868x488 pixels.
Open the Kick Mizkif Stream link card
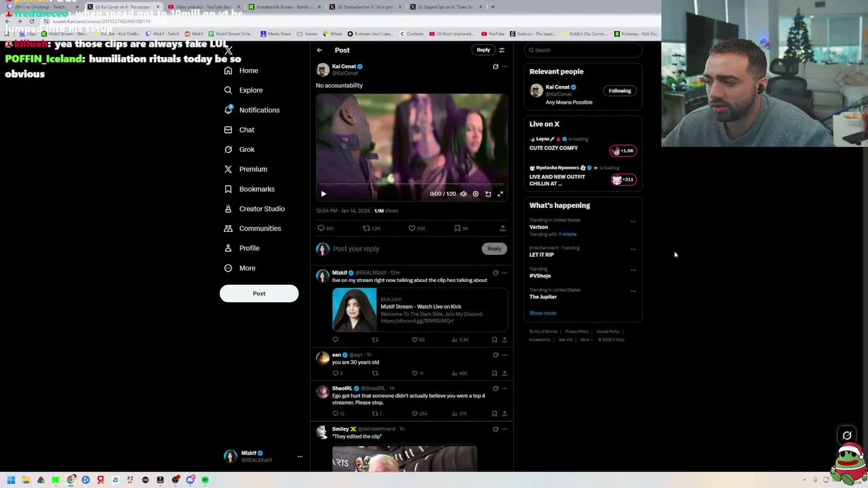[x=419, y=310]
